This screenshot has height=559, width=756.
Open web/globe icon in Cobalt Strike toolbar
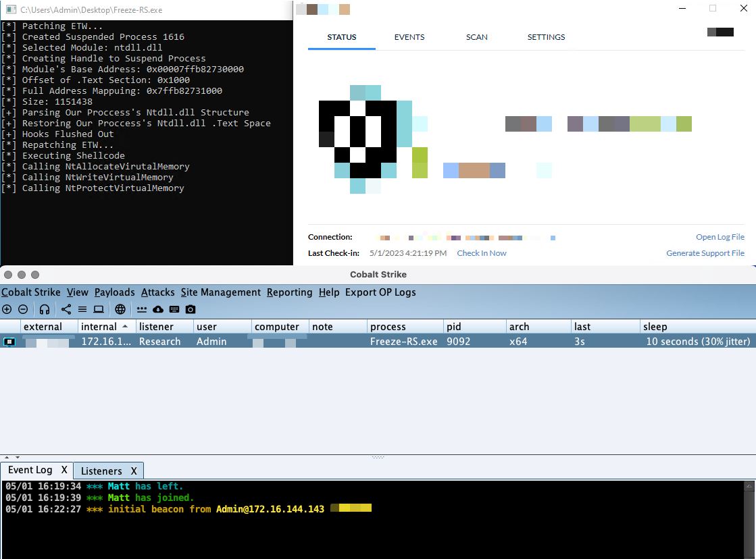click(120, 309)
